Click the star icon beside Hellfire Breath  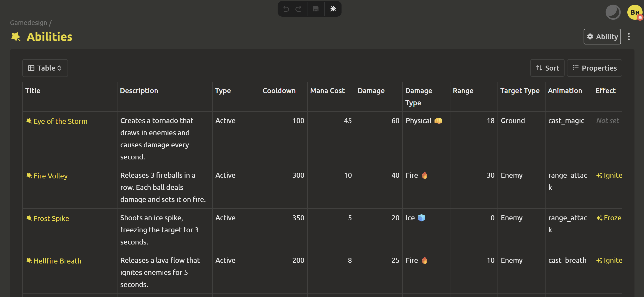[x=29, y=261]
